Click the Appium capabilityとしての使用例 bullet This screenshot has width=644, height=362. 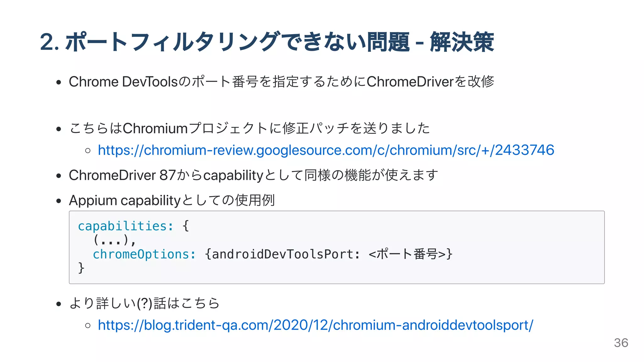coord(172,200)
